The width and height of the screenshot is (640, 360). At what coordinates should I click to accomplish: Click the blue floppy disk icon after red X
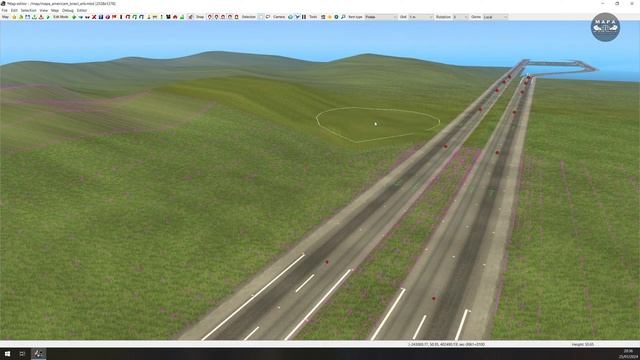[x=101, y=17]
